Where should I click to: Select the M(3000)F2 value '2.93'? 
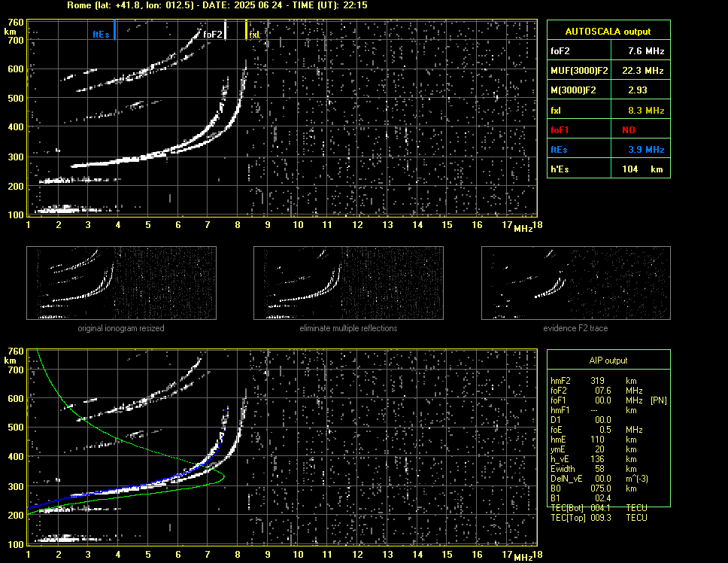[638, 90]
